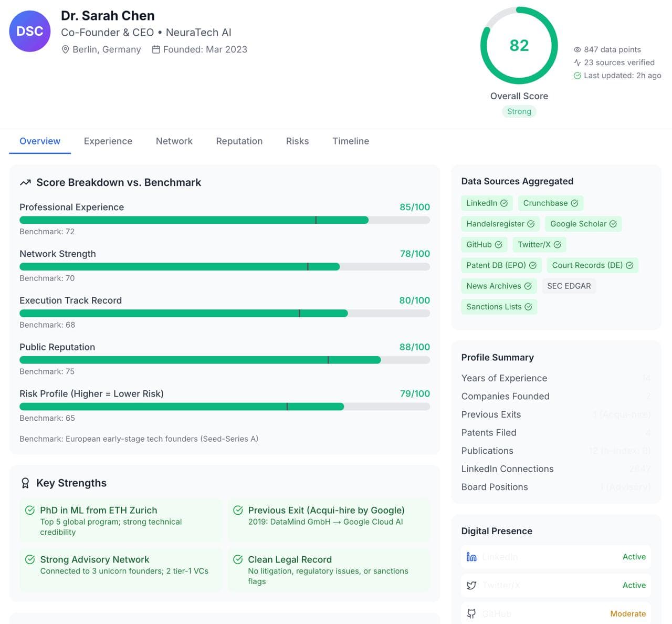Click the eye icon beside 847 data points
The width and height of the screenshot is (672, 624).
point(577,49)
